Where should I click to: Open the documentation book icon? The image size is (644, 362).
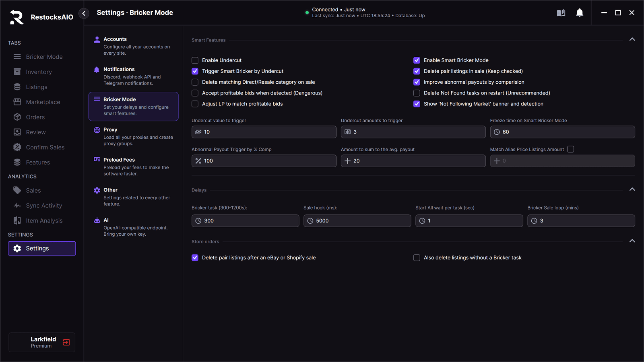561,13
